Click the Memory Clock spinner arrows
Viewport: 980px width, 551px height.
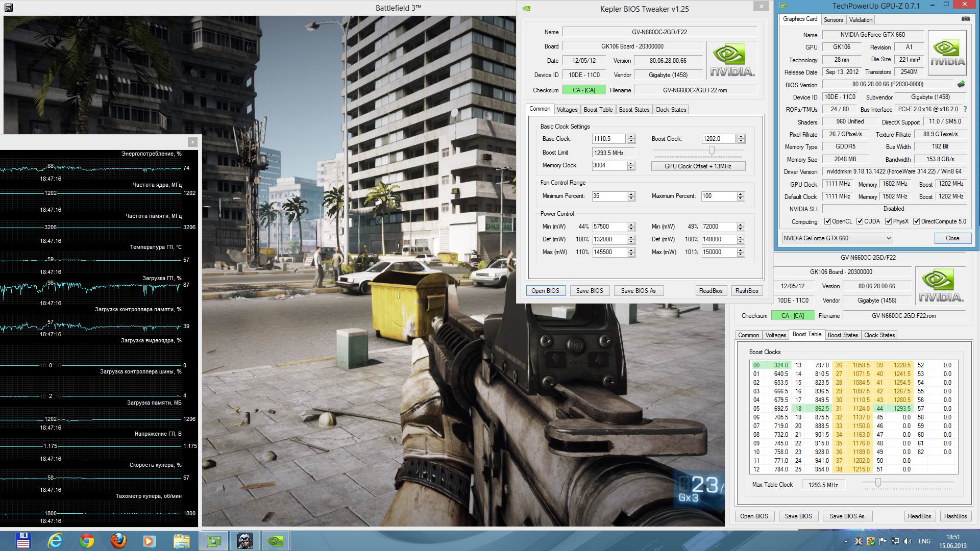point(631,165)
